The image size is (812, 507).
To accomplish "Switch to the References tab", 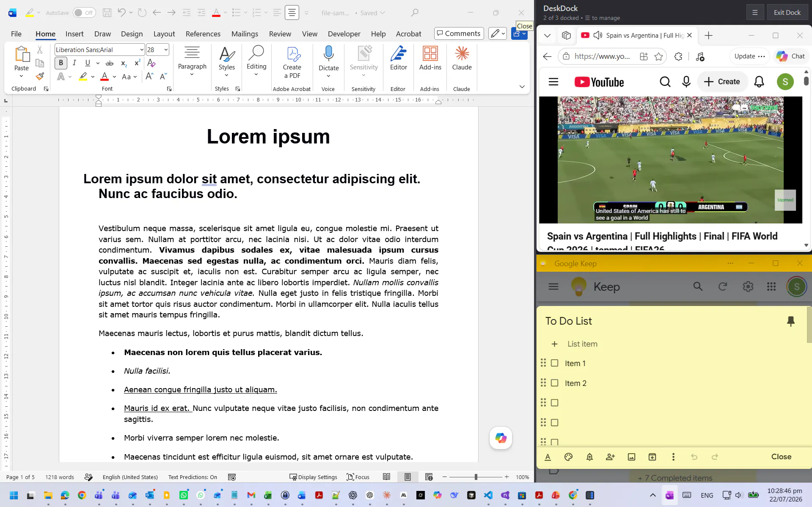I will [203, 34].
